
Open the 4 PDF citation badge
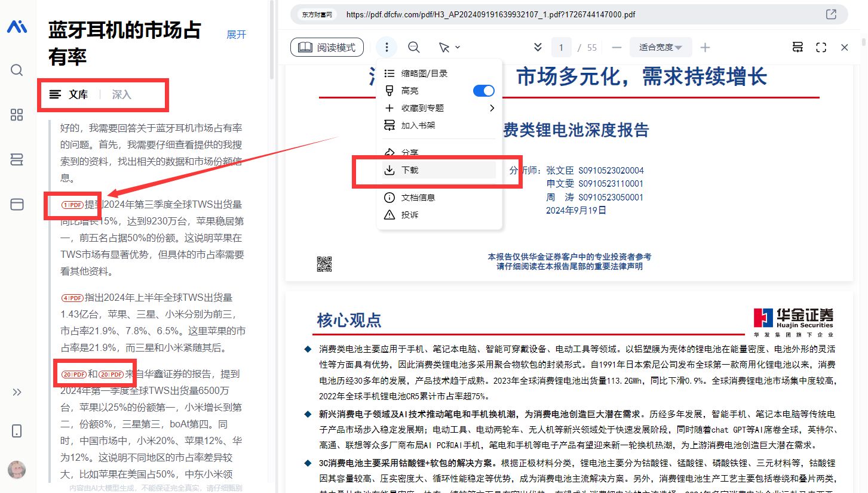point(72,298)
